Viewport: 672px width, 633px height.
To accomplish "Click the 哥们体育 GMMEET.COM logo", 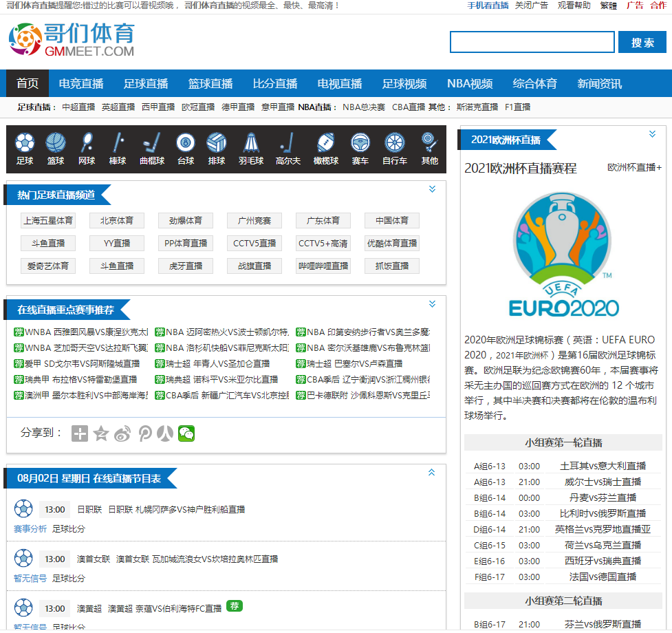I will point(72,39).
